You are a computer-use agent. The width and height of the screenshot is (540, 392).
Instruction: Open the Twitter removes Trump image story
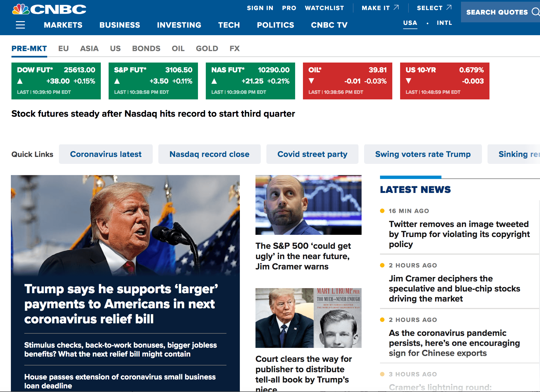pos(459,234)
